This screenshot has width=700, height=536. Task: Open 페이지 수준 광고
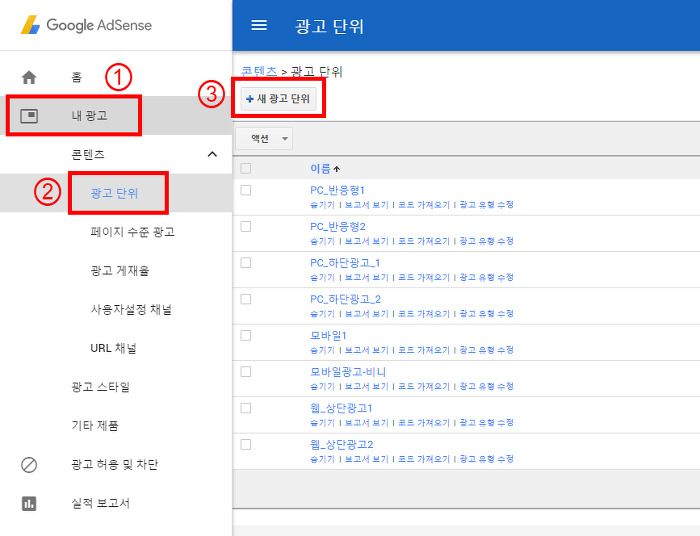(x=133, y=232)
